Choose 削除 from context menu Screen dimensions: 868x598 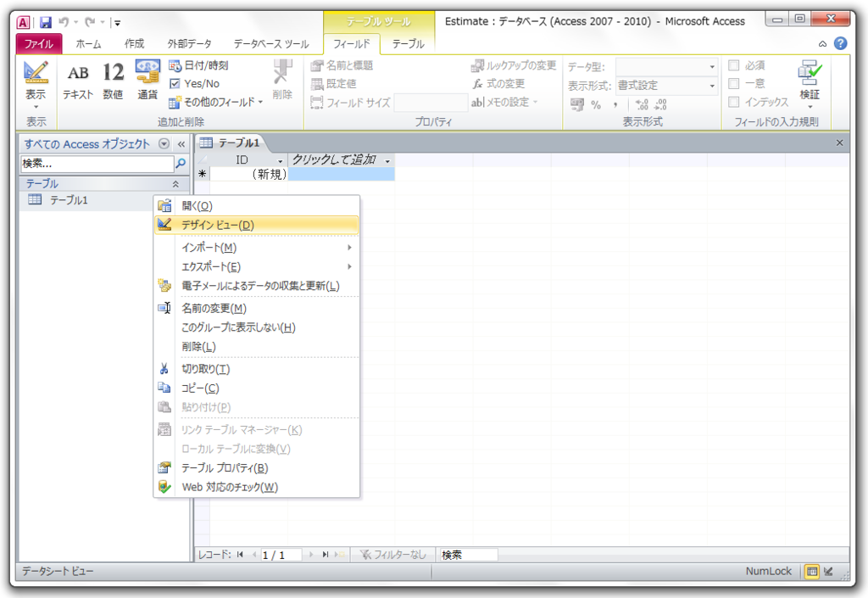click(257, 347)
